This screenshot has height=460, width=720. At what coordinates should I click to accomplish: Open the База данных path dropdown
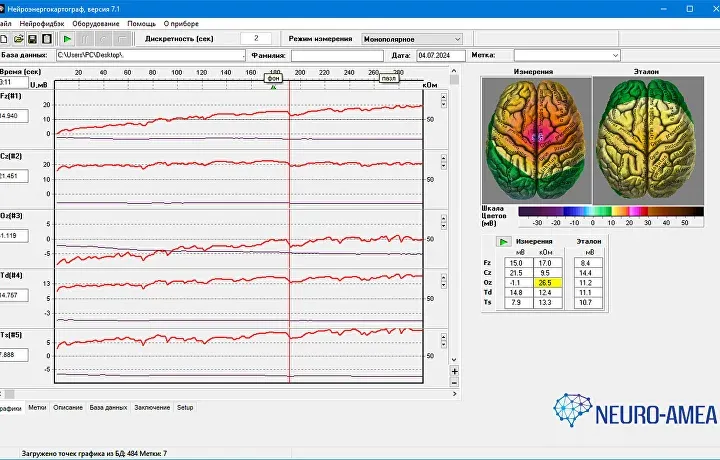239,55
